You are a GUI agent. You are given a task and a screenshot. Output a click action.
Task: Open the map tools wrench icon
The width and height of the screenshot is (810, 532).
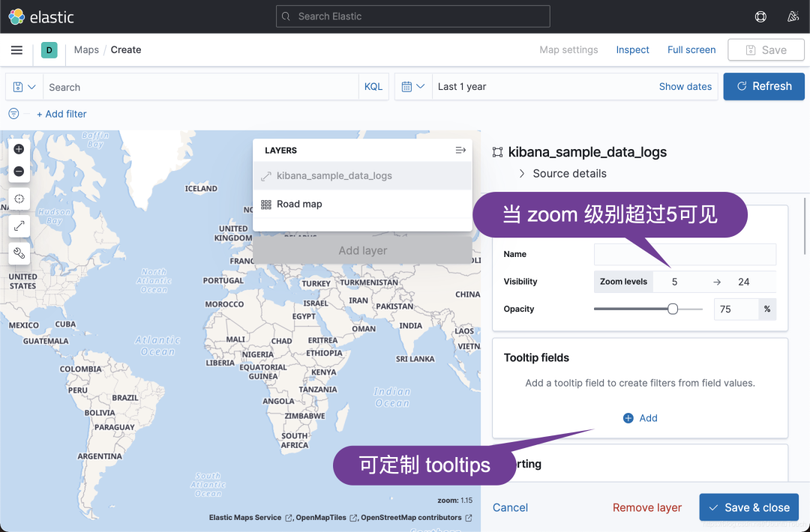[x=19, y=253]
